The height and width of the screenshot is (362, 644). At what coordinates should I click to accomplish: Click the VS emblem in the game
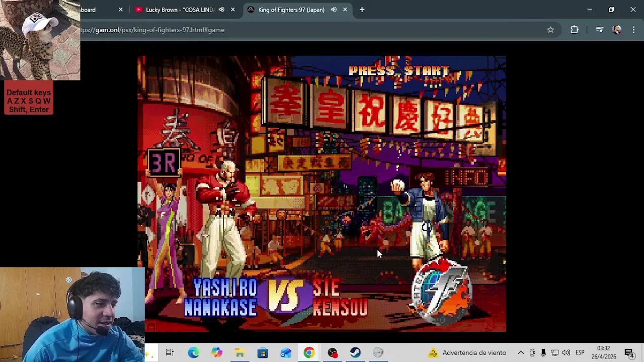pyautogui.click(x=286, y=297)
